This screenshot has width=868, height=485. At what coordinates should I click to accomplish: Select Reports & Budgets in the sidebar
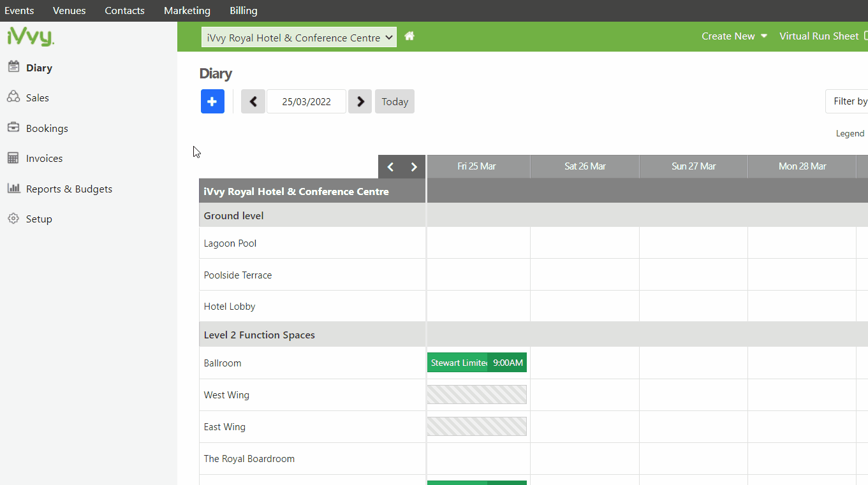tap(69, 189)
